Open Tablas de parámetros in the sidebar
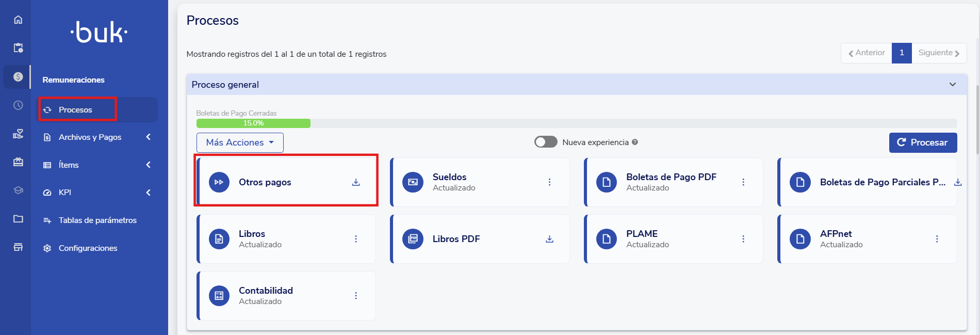 point(97,220)
